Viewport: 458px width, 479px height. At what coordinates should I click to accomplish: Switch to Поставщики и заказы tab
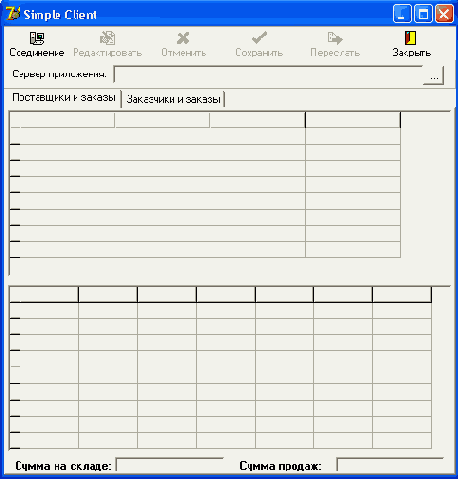64,97
